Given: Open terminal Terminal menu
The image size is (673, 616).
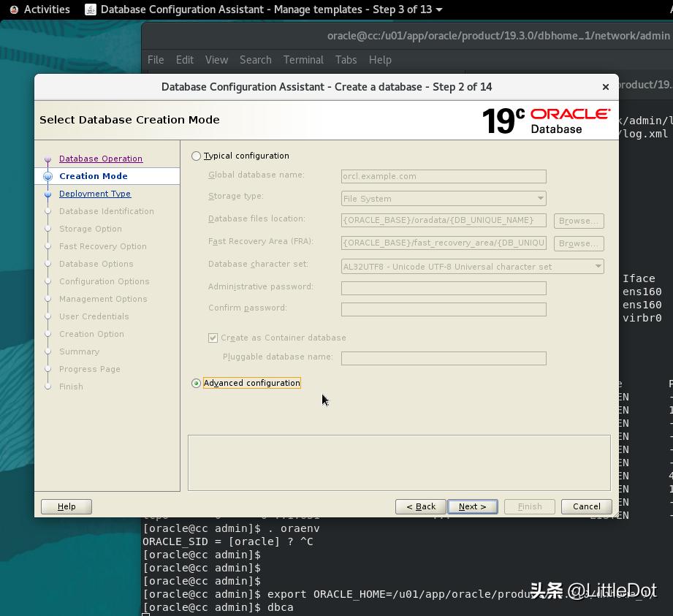Looking at the screenshot, I should [x=303, y=60].
